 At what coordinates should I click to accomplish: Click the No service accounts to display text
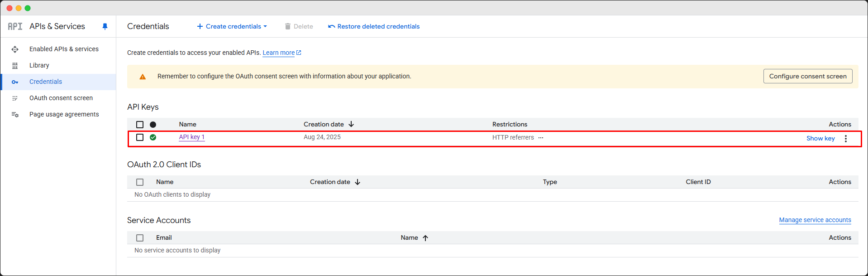pos(177,250)
